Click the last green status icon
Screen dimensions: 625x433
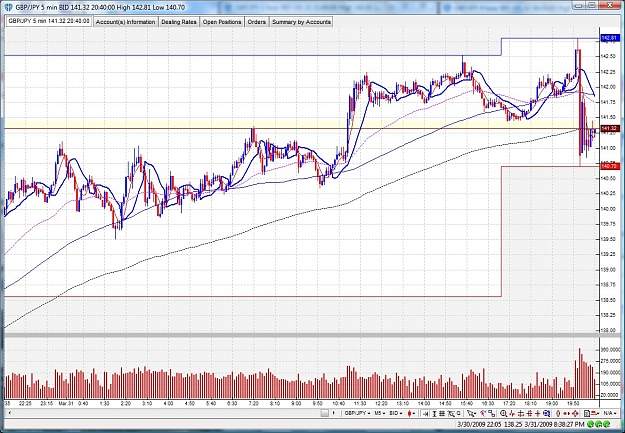point(606,424)
